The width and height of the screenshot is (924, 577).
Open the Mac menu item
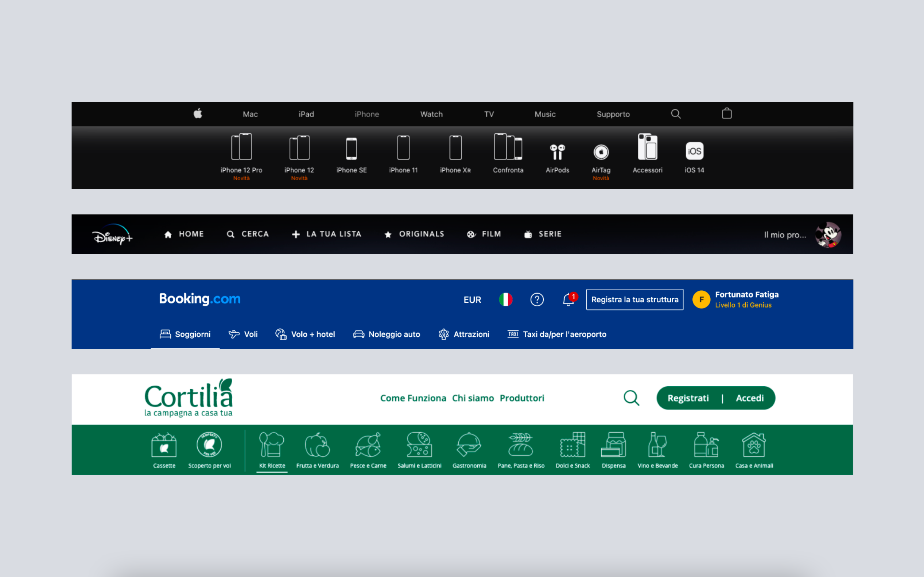pos(250,114)
